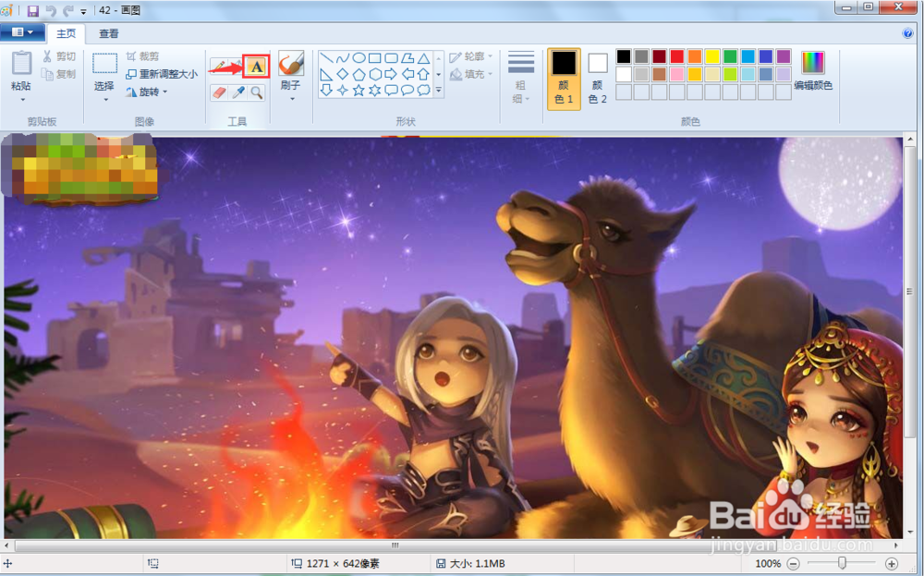Choose the Four-point star shape
This screenshot has height=576, width=924.
[343, 91]
